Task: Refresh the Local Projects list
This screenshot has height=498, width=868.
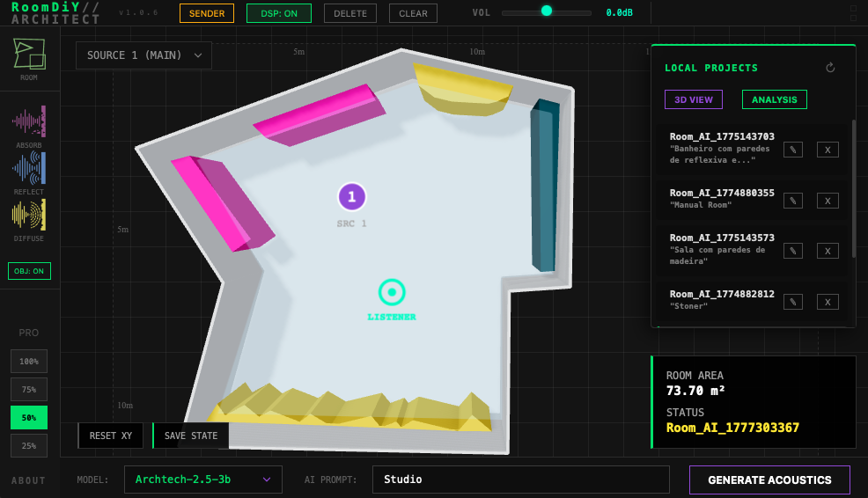Action: point(830,68)
